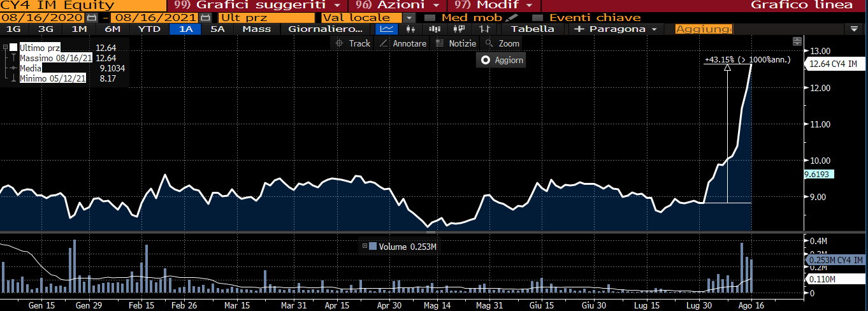The image size is (868, 311).
Task: Switch to the candlestick chart icon
Action: click(x=410, y=29)
